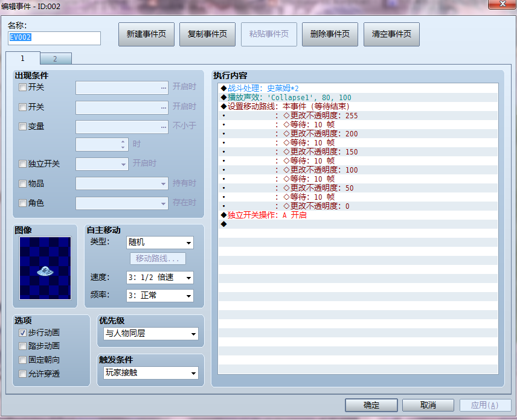This screenshot has width=517, height=420.
Task: Enable the second 开关 condition checkbox
Action: pyautogui.click(x=22, y=107)
